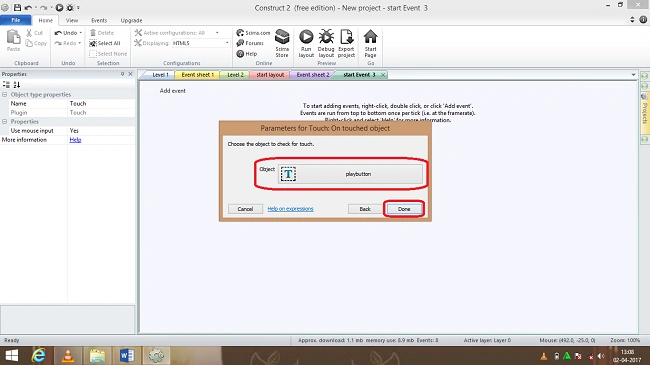
Task: Open the tab list dropdown arrow
Action: pos(633,75)
